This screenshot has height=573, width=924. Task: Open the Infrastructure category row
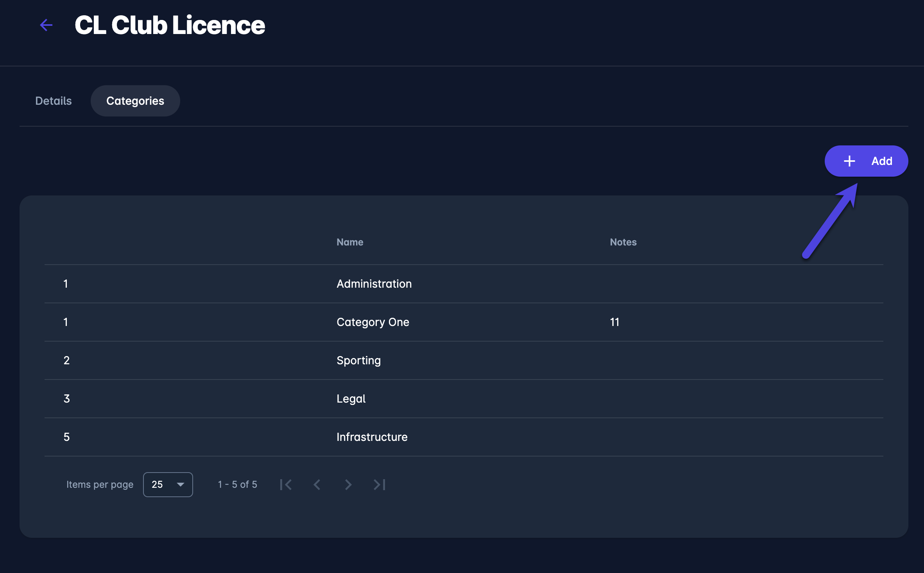[x=372, y=437]
